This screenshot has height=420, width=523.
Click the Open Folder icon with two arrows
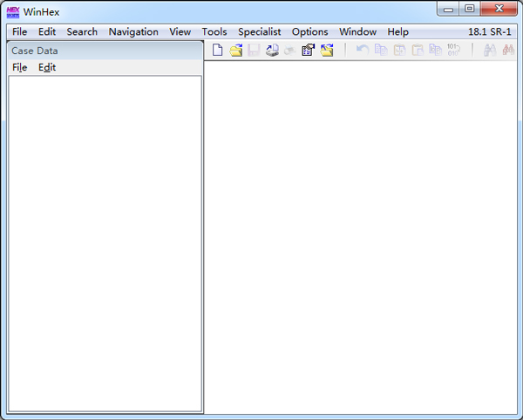click(x=327, y=50)
